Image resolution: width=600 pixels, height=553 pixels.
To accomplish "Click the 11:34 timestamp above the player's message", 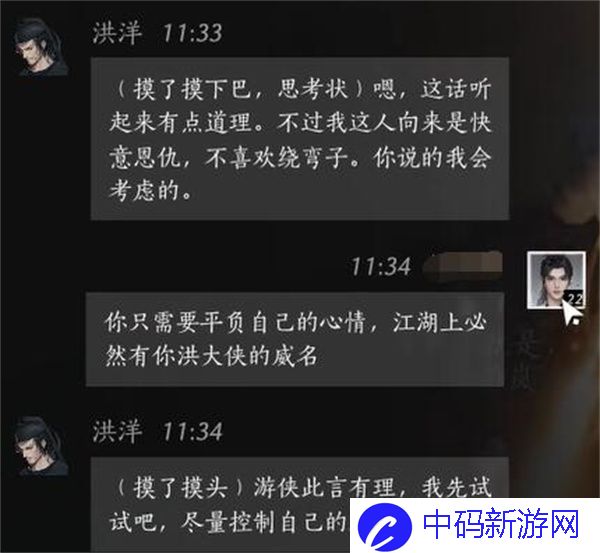I will (x=381, y=267).
